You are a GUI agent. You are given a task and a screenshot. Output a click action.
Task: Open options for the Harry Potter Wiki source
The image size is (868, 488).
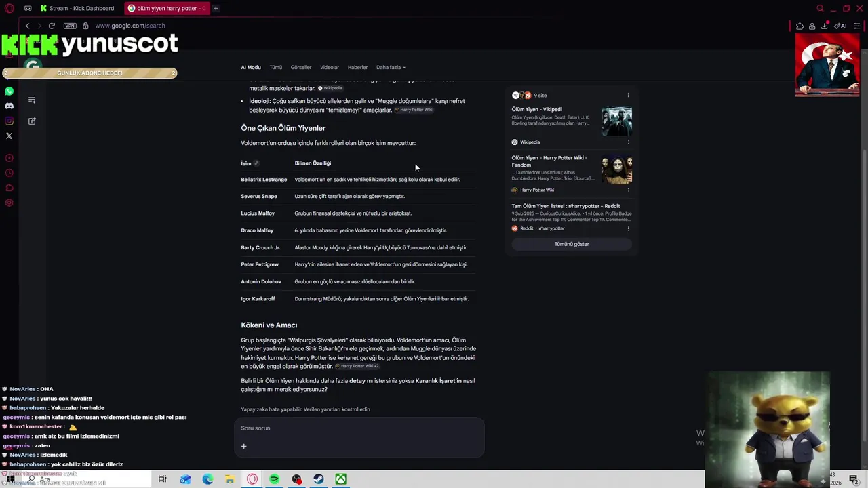(628, 190)
